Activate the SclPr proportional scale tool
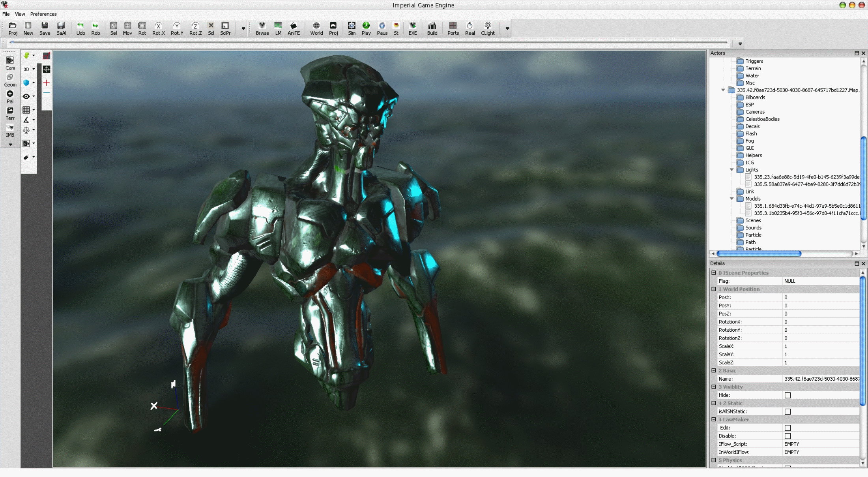The image size is (868, 477). point(225,28)
